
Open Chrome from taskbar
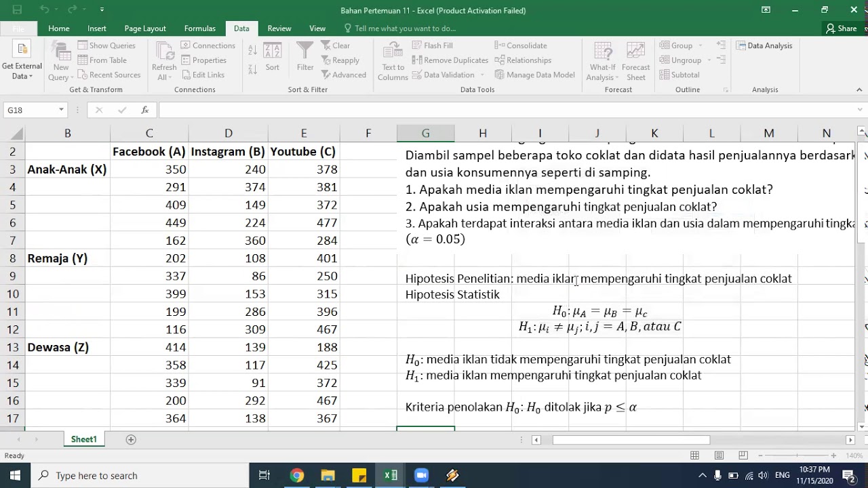[296, 475]
